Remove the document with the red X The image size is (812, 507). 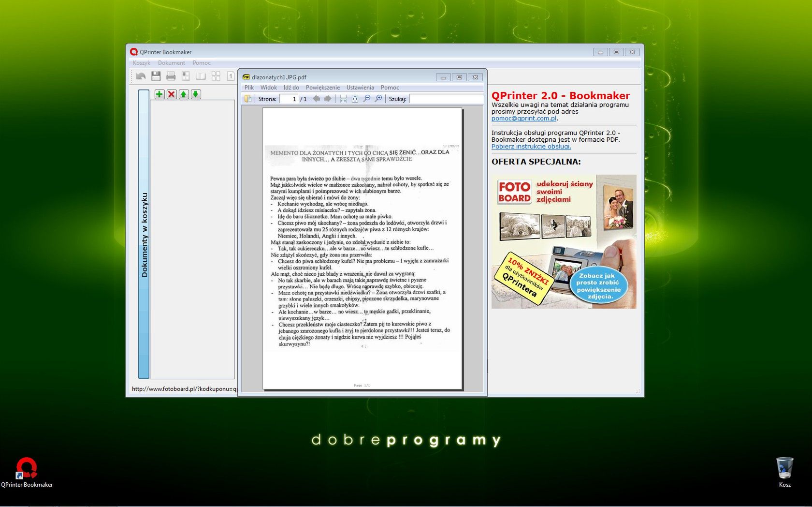172,94
